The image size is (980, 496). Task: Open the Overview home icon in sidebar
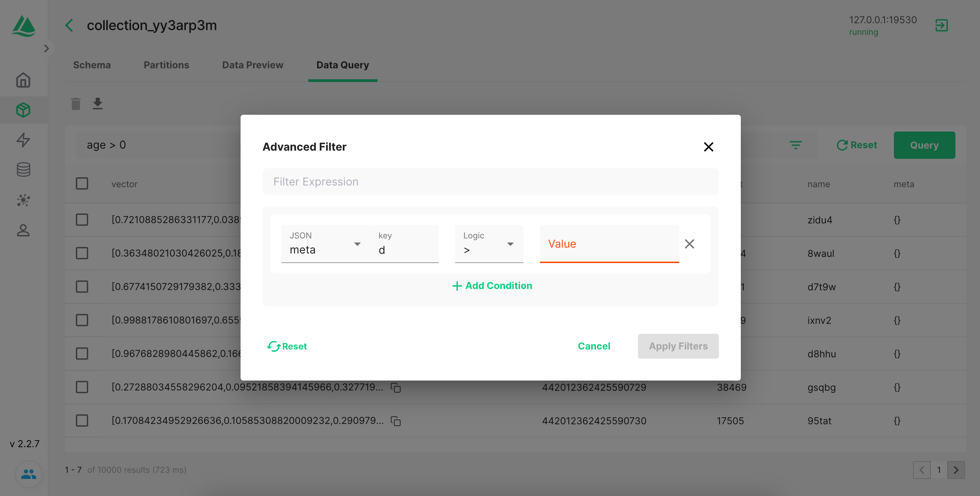tap(23, 80)
